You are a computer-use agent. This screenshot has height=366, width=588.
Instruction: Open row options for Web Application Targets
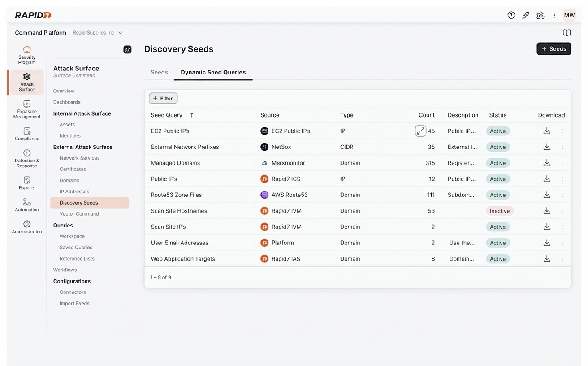562,259
